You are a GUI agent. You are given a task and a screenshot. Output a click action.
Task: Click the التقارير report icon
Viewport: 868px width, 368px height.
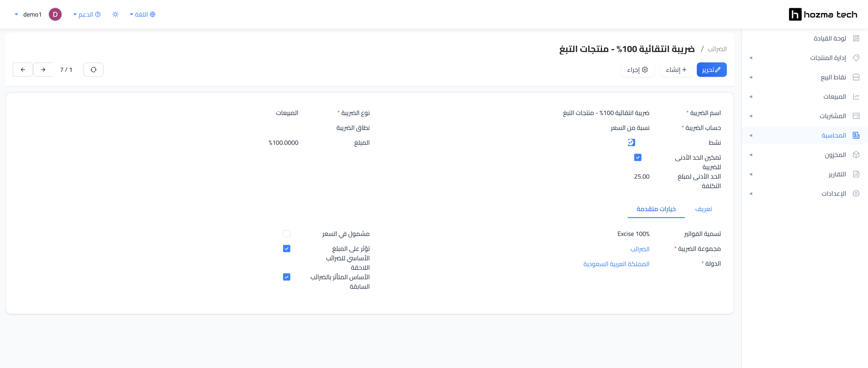[x=856, y=174]
